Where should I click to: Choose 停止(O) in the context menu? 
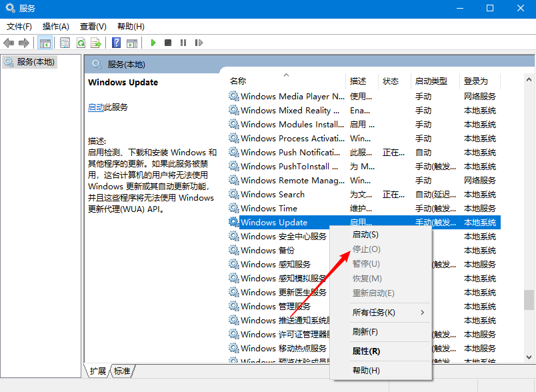point(381,249)
